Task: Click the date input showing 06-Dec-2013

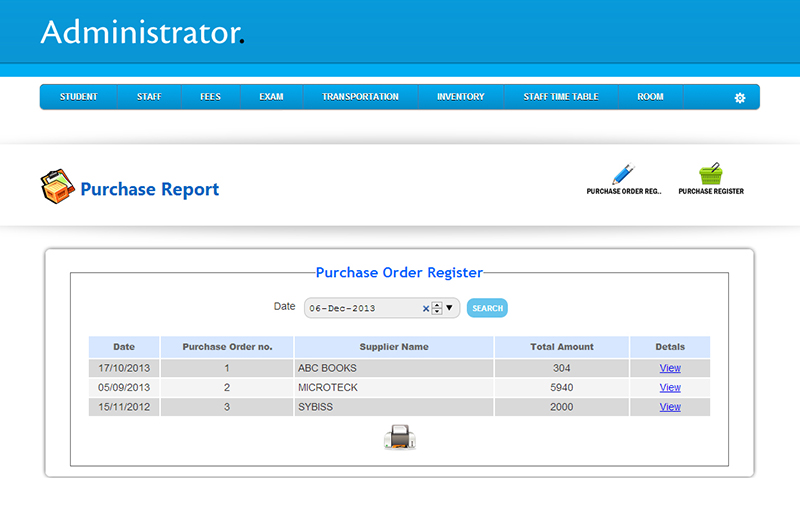Action: tap(360, 309)
